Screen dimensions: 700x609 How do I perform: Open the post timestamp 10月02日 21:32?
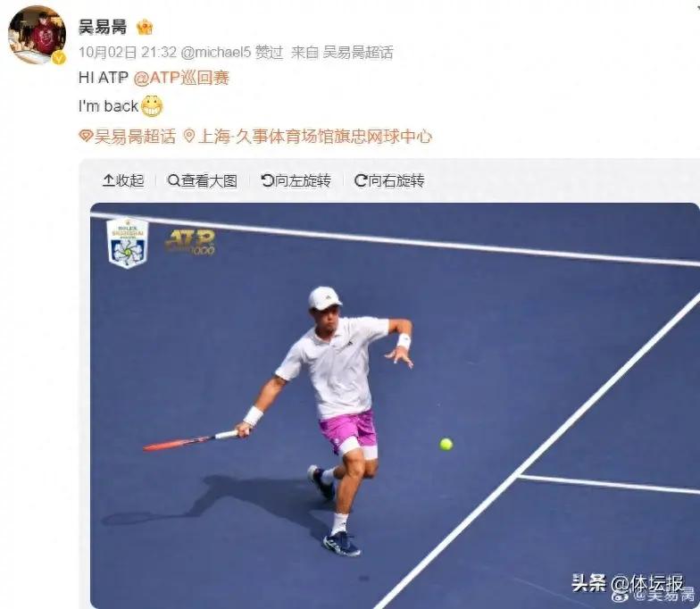pyautogui.click(x=128, y=52)
